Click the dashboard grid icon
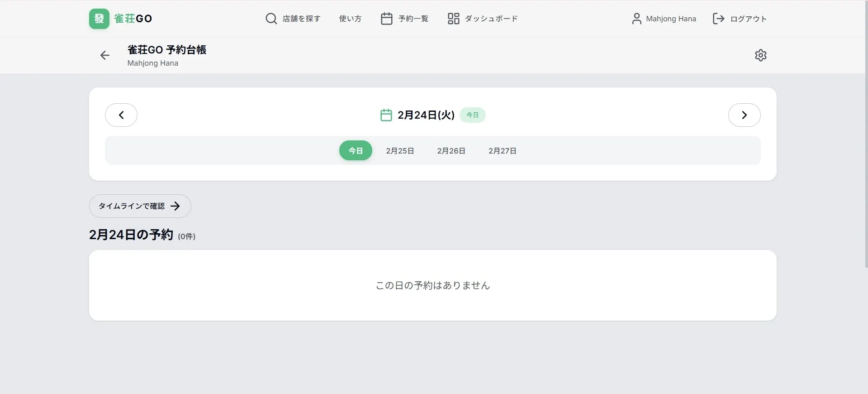Screen dimensions: 868x394 click(x=453, y=19)
